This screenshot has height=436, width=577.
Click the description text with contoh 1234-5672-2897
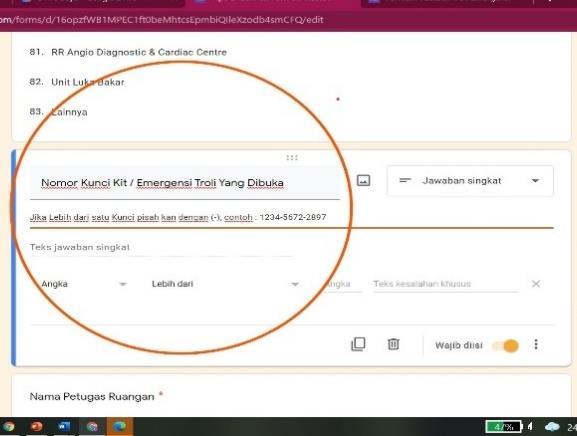pyautogui.click(x=178, y=217)
